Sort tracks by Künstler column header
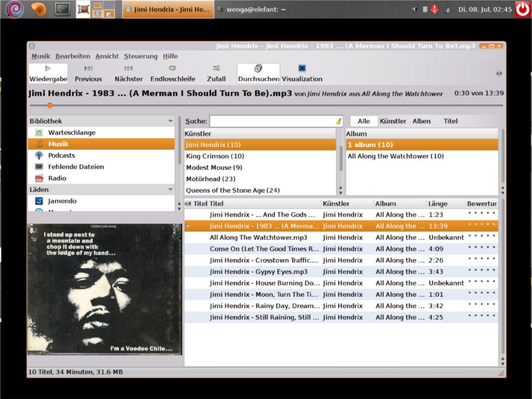 click(347, 203)
